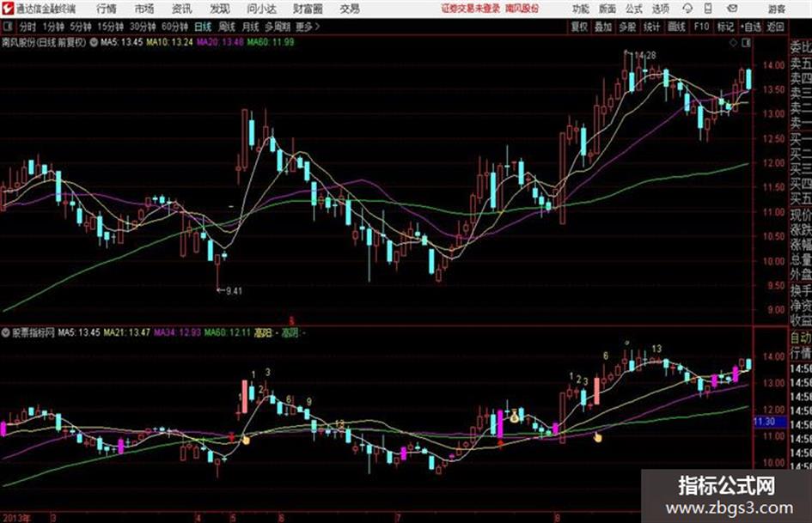Toggle the right info panel icon
The height and width of the screenshot is (523, 812).
coord(746,43)
